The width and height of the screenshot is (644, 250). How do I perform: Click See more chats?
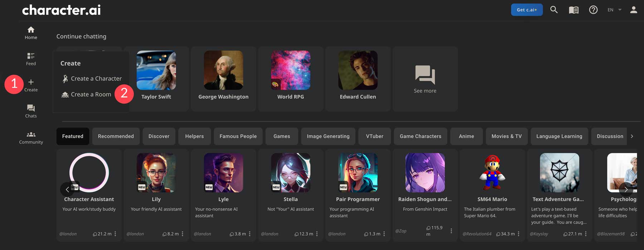(425, 79)
